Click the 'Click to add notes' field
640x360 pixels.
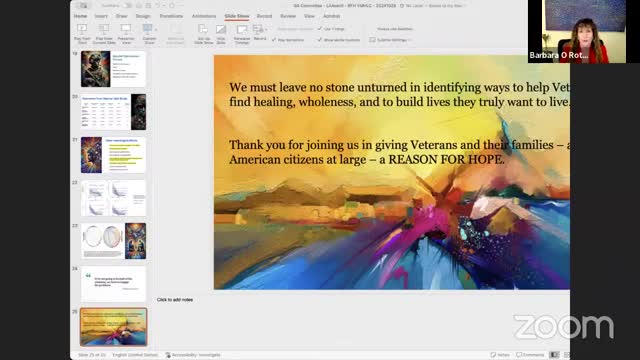tap(175, 300)
